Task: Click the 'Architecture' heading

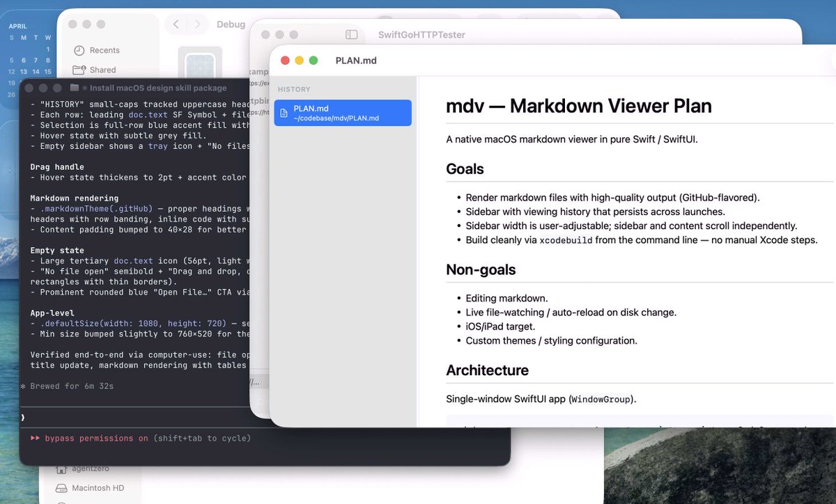Action: [x=487, y=370]
